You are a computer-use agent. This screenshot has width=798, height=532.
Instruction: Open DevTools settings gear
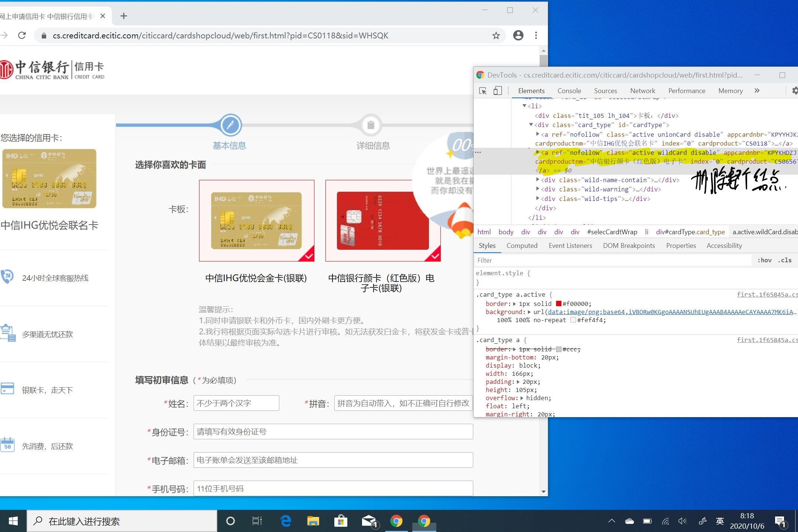click(795, 91)
